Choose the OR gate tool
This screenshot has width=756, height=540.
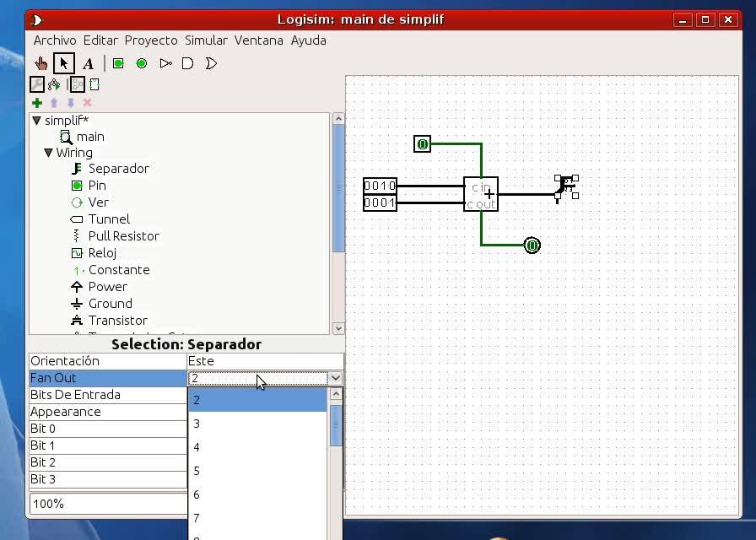(211, 63)
